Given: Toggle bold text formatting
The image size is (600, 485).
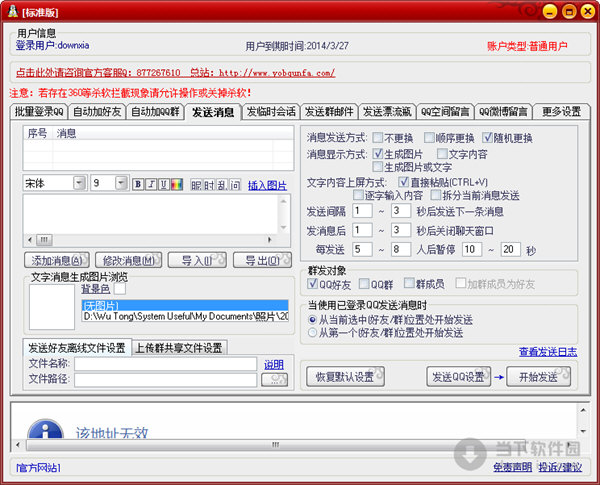Looking at the screenshot, I should (138, 185).
